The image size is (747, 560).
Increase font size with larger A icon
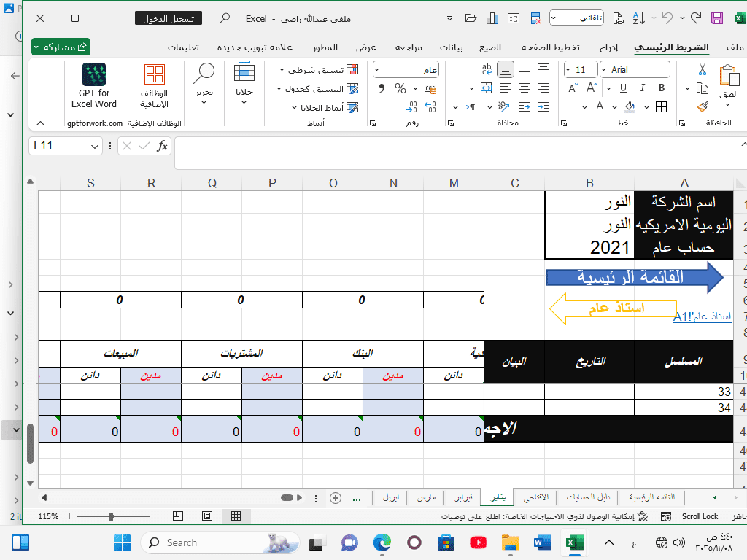(x=592, y=87)
